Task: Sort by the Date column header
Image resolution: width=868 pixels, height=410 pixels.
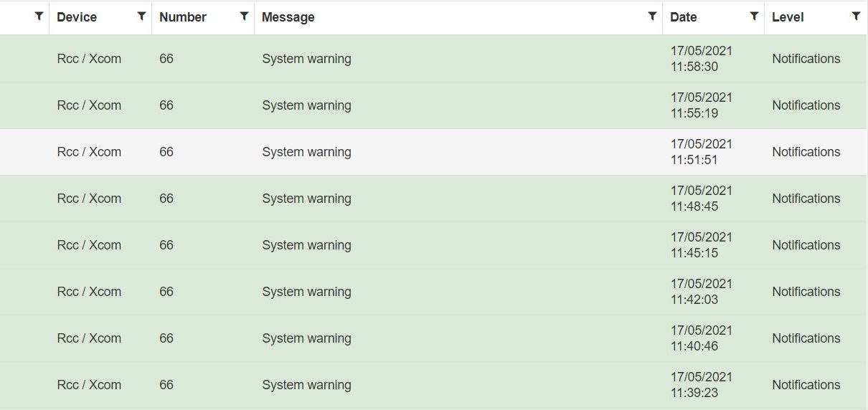Action: [683, 17]
